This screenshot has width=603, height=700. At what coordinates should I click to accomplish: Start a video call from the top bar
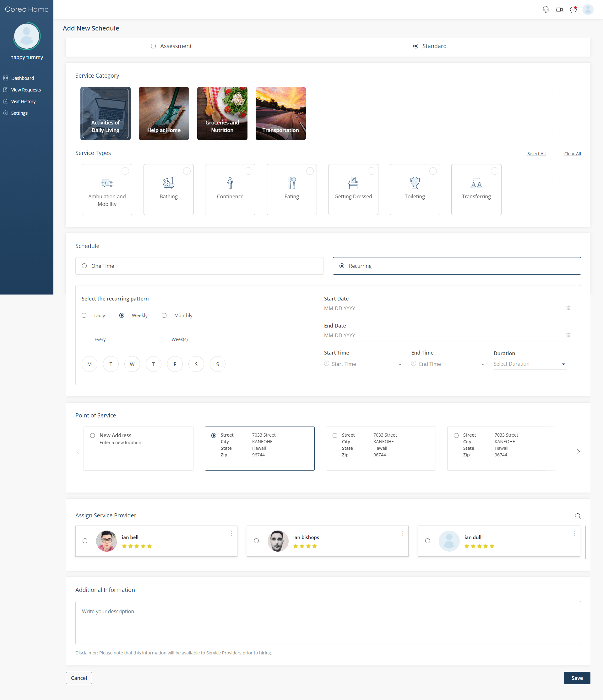(x=559, y=9)
